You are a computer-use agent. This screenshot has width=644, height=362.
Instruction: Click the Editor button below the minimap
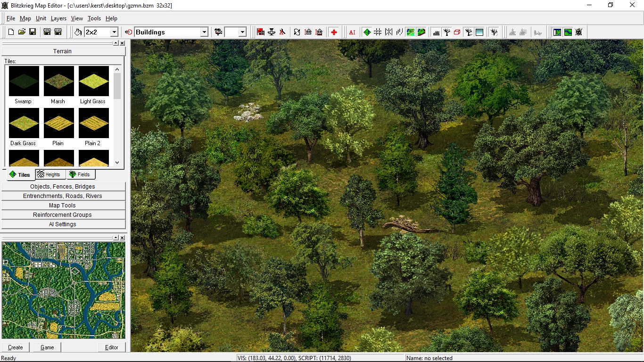[x=112, y=347]
